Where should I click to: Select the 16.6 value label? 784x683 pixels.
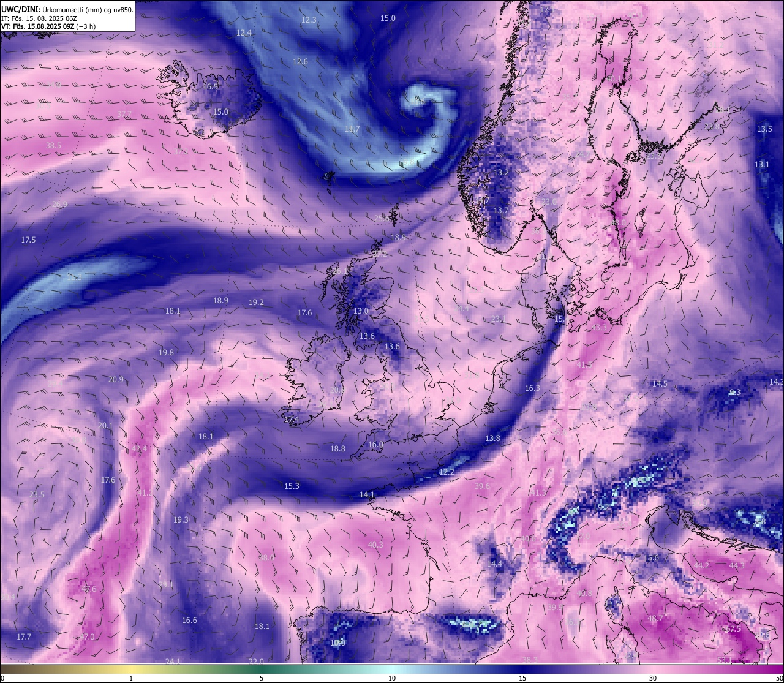click(x=189, y=620)
